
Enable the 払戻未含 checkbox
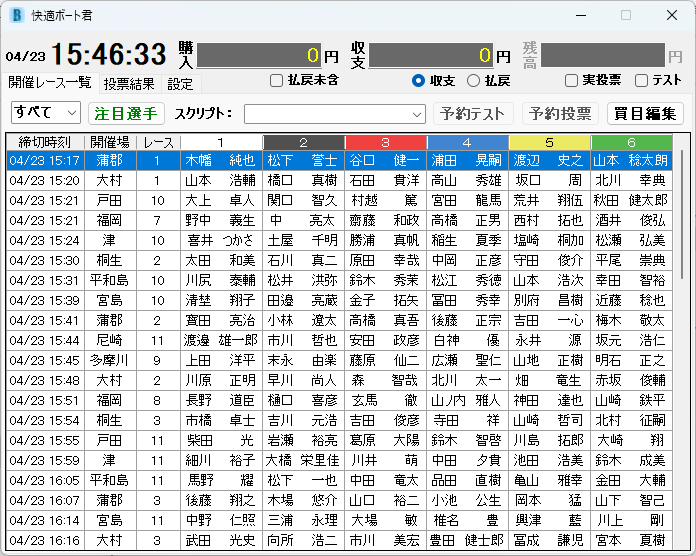pos(277,81)
